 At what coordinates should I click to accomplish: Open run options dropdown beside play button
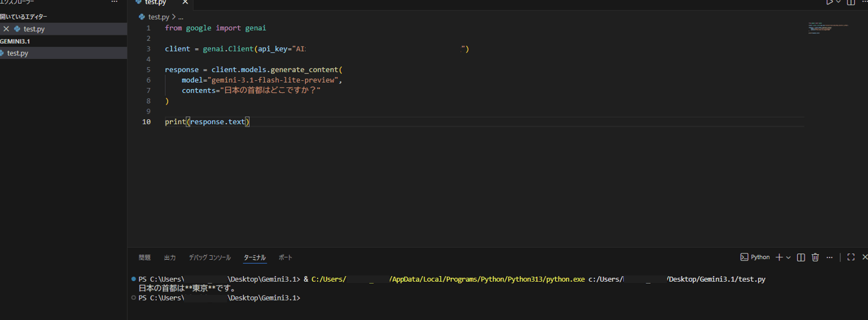pyautogui.click(x=839, y=3)
